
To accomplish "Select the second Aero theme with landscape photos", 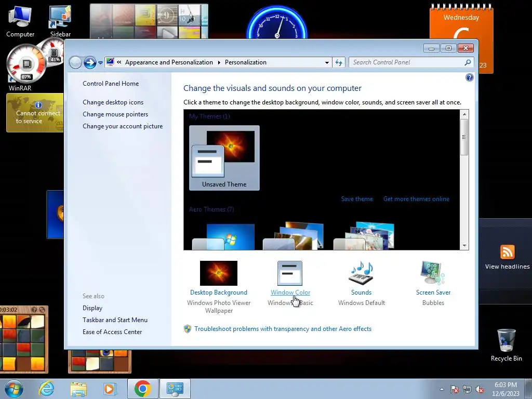I will [x=294, y=236].
